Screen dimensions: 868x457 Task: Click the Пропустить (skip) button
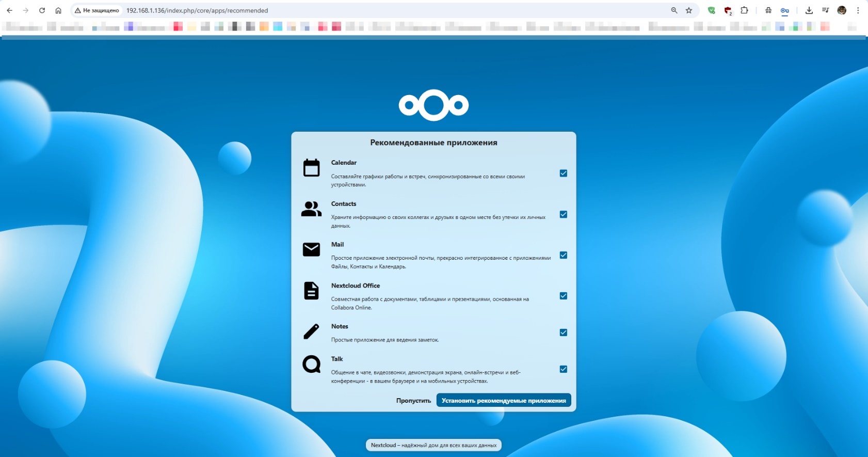413,401
